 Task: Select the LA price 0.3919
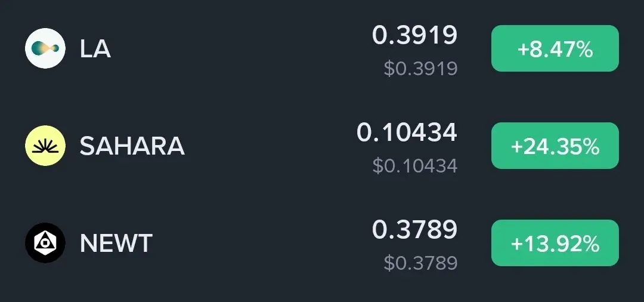click(414, 35)
